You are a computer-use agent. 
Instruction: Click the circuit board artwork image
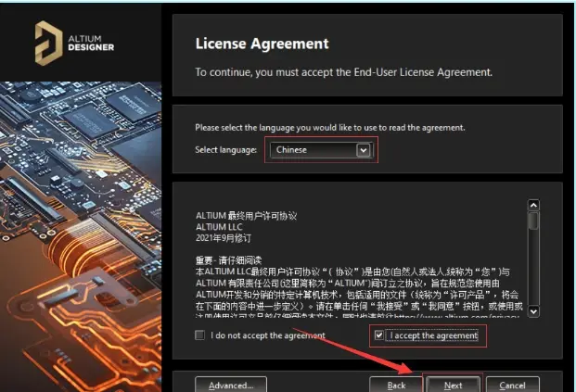click(81, 236)
